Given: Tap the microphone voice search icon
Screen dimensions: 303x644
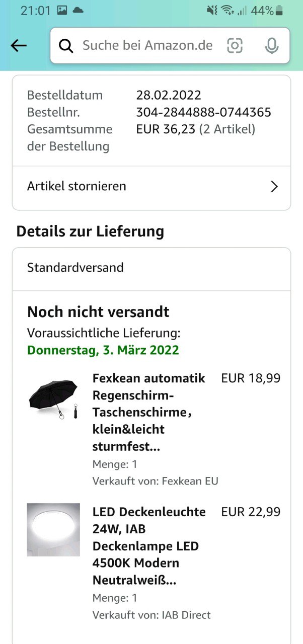Looking at the screenshot, I should [272, 46].
